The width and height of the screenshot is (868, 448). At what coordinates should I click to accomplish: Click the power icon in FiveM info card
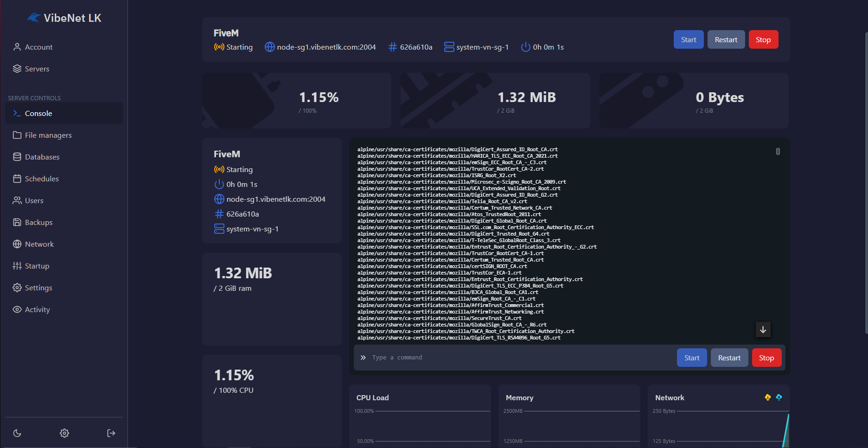[219, 184]
